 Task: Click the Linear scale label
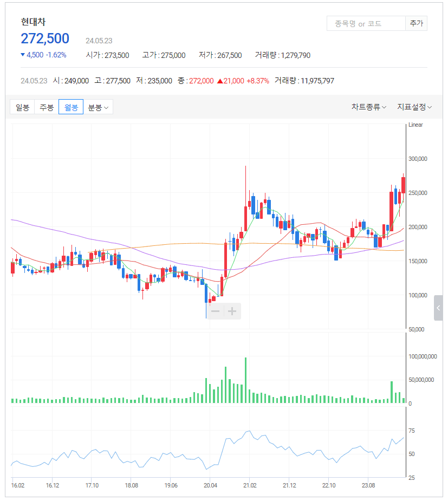click(415, 125)
